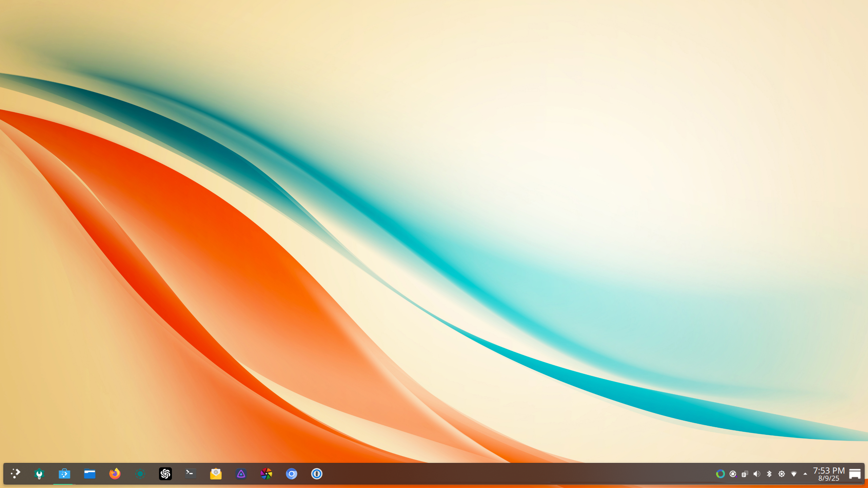Open the clipboard history tray icon

click(745, 474)
